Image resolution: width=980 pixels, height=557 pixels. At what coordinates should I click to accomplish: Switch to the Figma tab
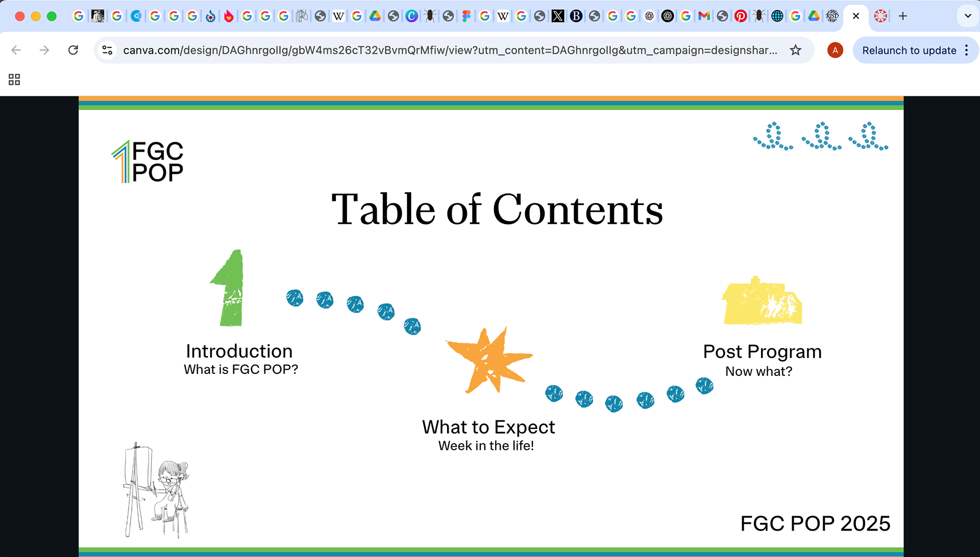coord(466,16)
